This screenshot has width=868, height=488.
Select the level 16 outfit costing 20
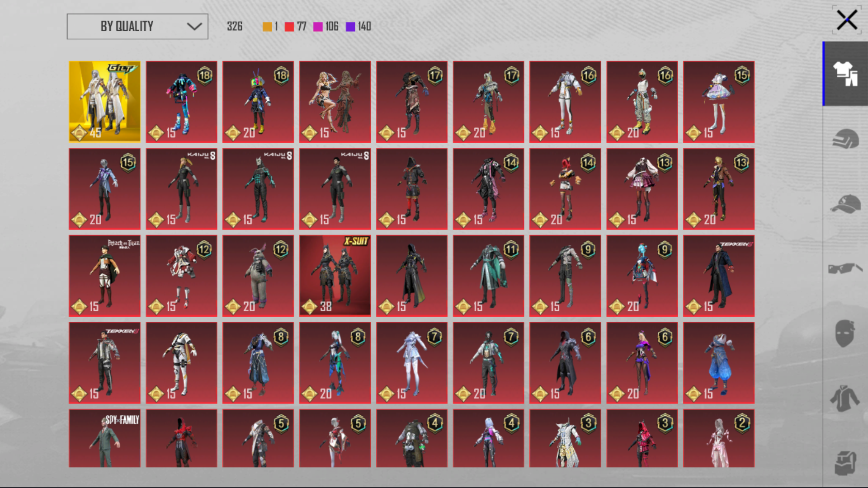tap(642, 102)
